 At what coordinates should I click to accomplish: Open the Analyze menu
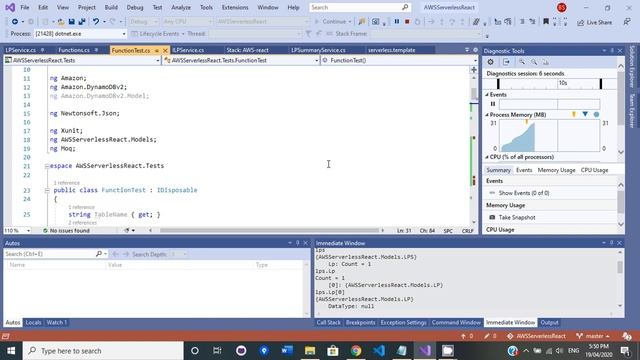tap(181, 7)
